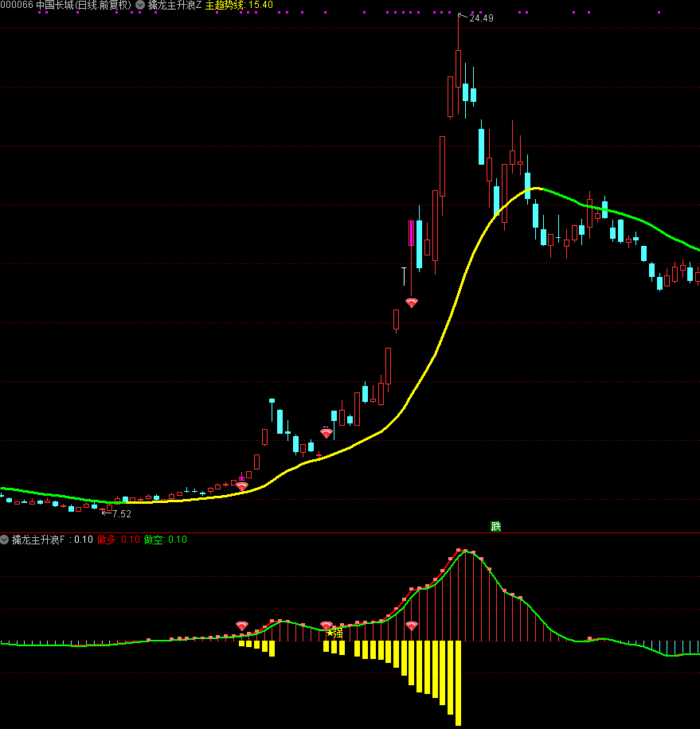
Task: Click the green 跌 signal marker
Action: coord(496,526)
